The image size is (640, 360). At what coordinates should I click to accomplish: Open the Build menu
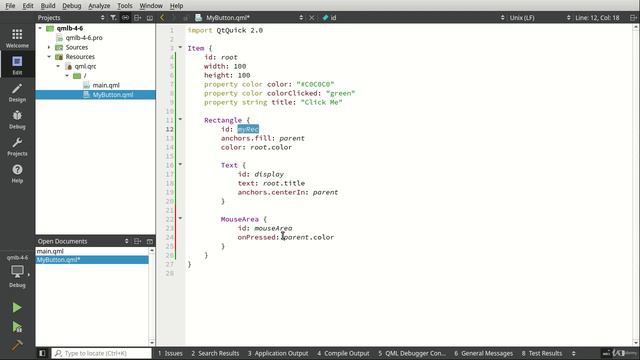pyautogui.click(x=48, y=6)
